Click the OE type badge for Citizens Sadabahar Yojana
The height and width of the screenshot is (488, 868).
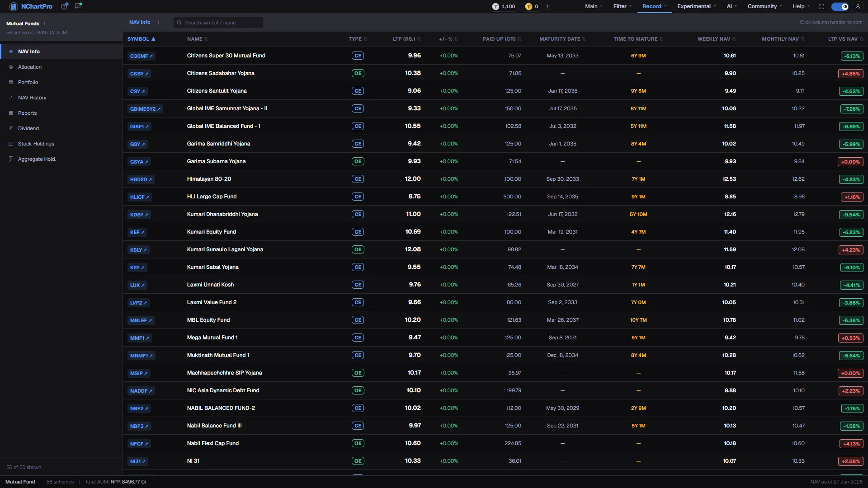tap(358, 73)
